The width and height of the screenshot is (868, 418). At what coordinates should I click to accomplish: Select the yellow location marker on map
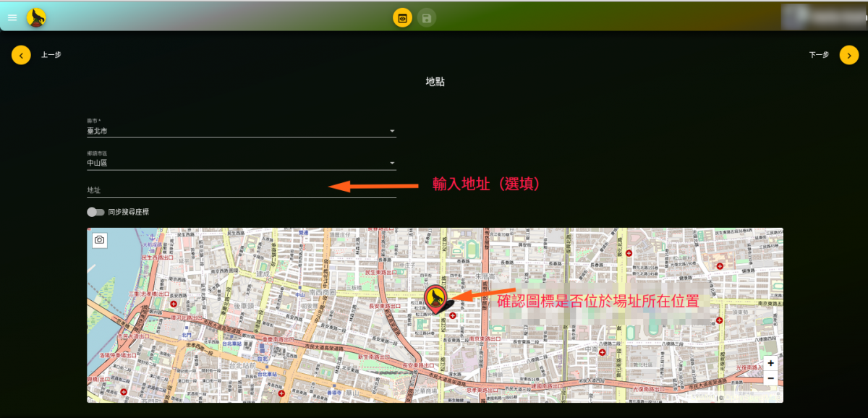pyautogui.click(x=435, y=297)
